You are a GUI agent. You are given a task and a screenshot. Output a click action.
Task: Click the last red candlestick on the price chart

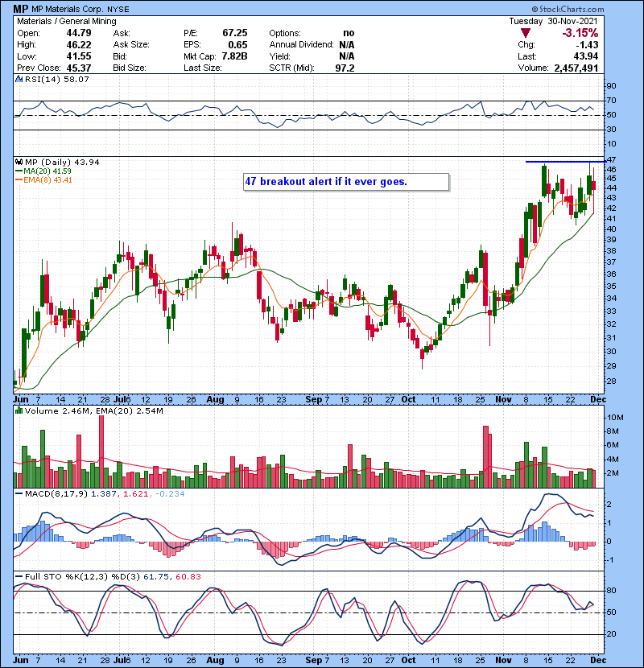[594, 185]
